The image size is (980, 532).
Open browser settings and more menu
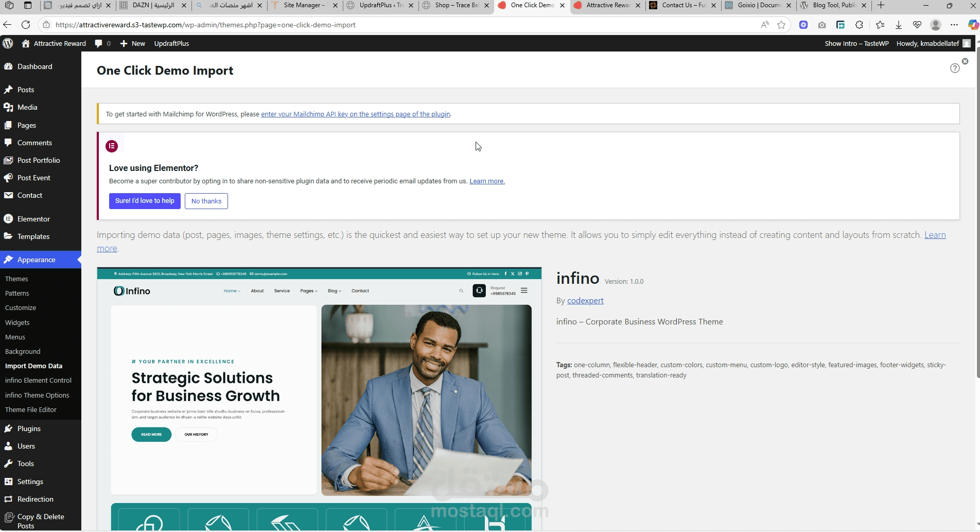pos(954,25)
